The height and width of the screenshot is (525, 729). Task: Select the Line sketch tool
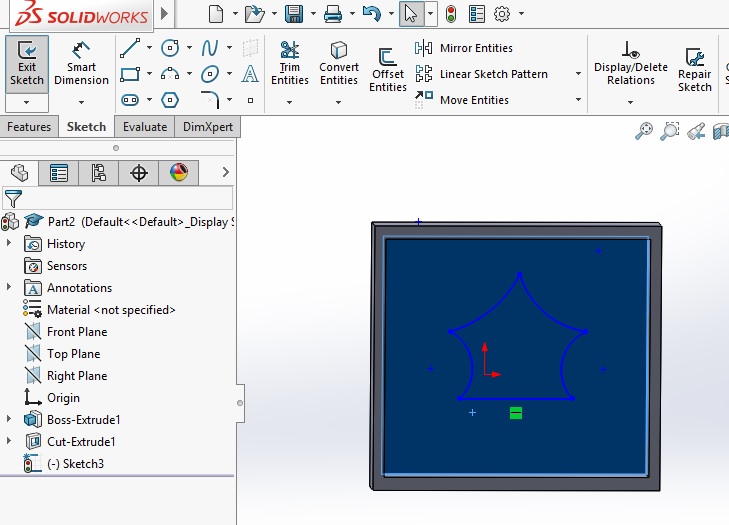tap(130, 48)
